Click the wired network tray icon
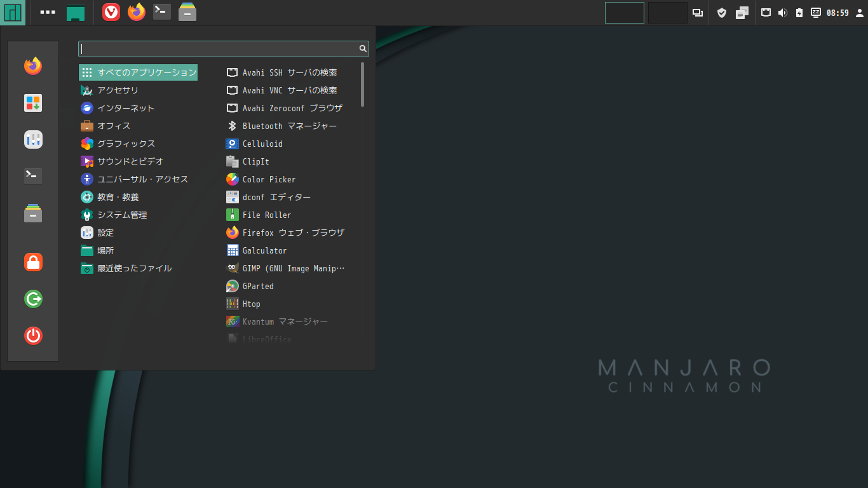Viewport: 868px width, 488px height. 766,13
